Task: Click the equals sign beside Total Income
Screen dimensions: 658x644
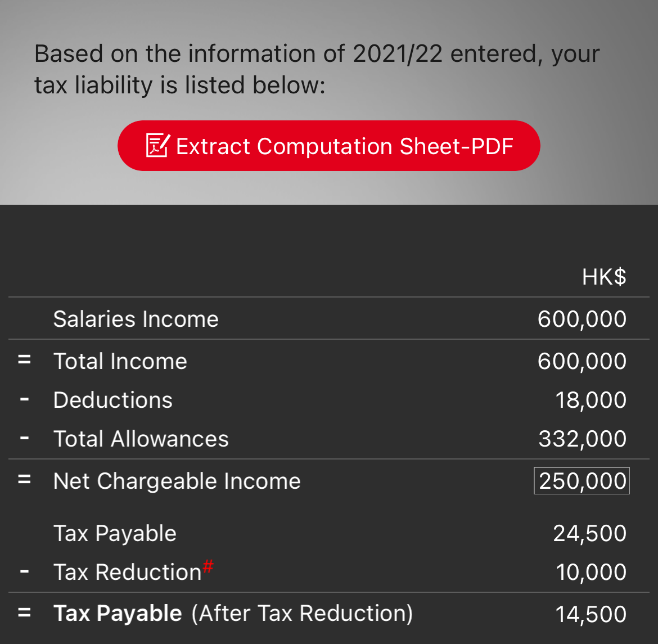Action: coord(24,360)
